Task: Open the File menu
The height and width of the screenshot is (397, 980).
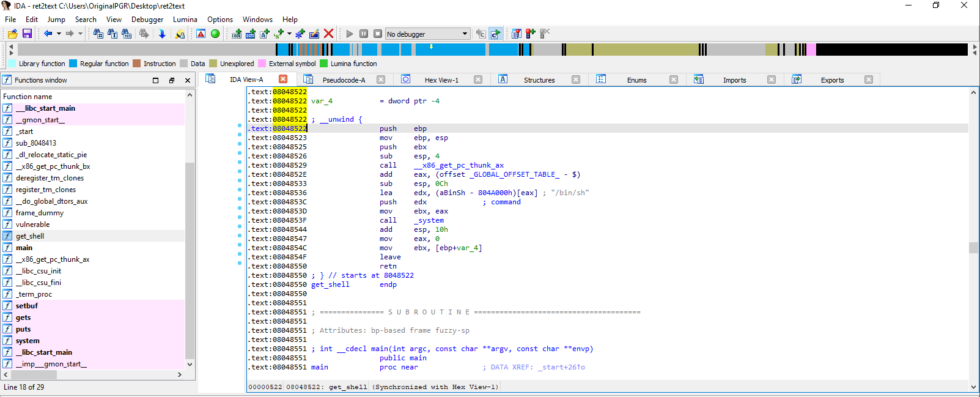Action: (x=10, y=20)
